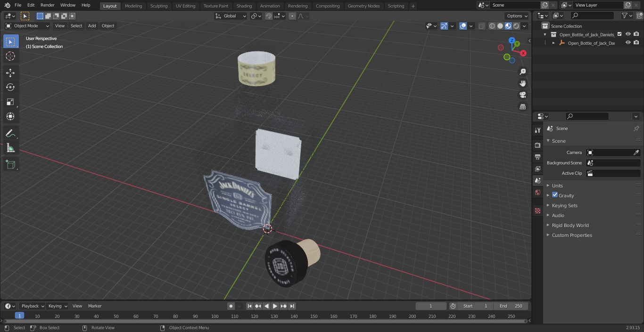Toggle render camera for Open_Bottle_of_Jack_Daniels collection
This screenshot has height=332, width=644.
click(636, 34)
